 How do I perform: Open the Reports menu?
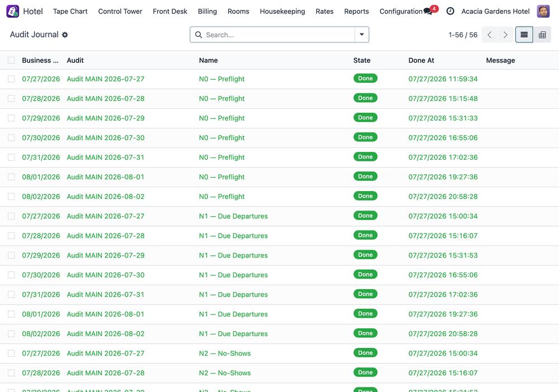[x=357, y=11]
